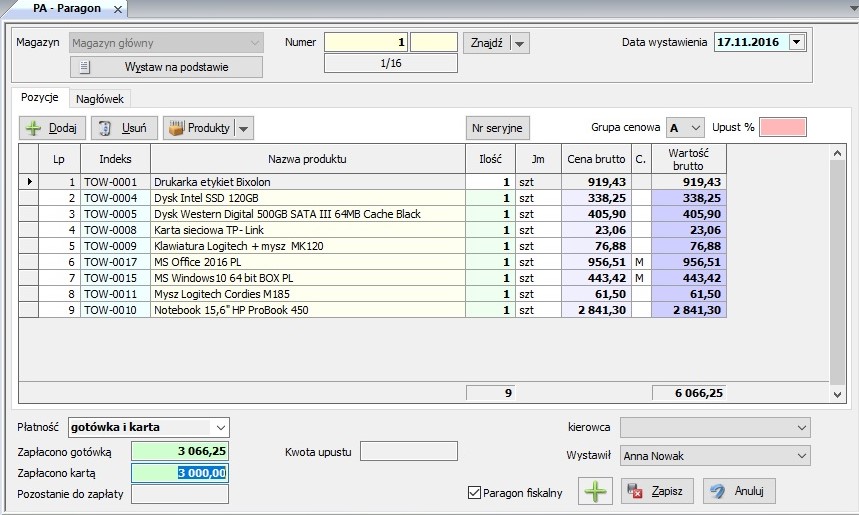The height and width of the screenshot is (515, 859).
Task: Select the MS Windows 10 64 bit BOX PL row
Action: tap(373, 278)
